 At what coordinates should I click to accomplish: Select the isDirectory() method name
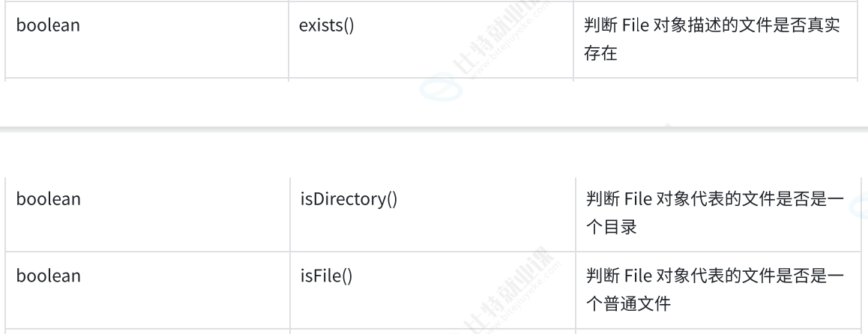pos(349,199)
